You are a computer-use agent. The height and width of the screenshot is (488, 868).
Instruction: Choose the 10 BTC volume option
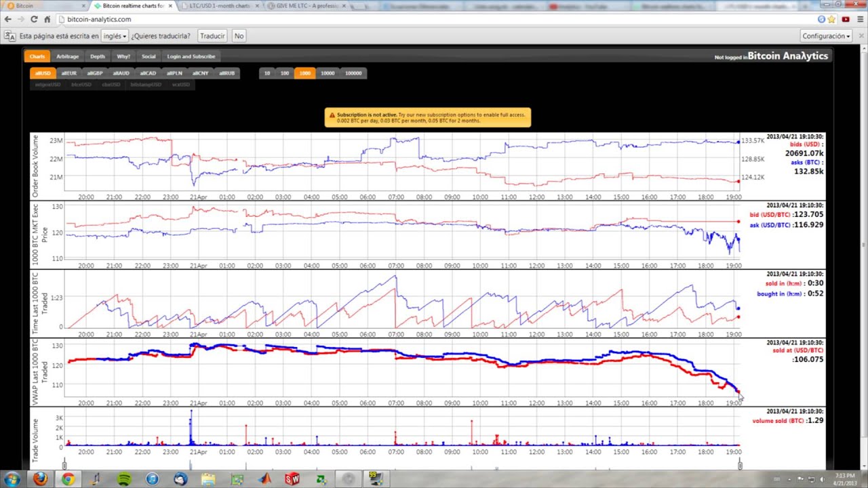[x=267, y=73]
